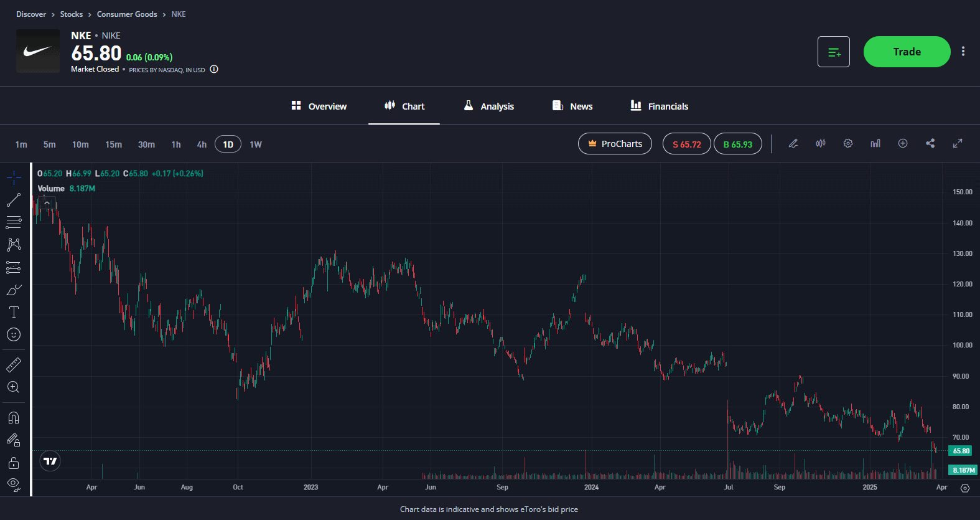Click the TradingView logo badge
Image resolution: width=980 pixels, height=520 pixels.
[x=50, y=461]
